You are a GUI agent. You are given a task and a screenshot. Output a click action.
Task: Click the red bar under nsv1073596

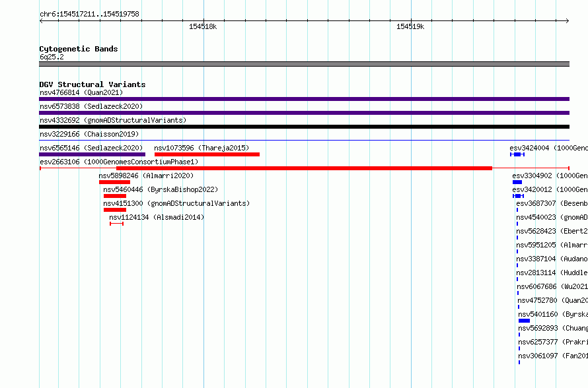pos(207,154)
